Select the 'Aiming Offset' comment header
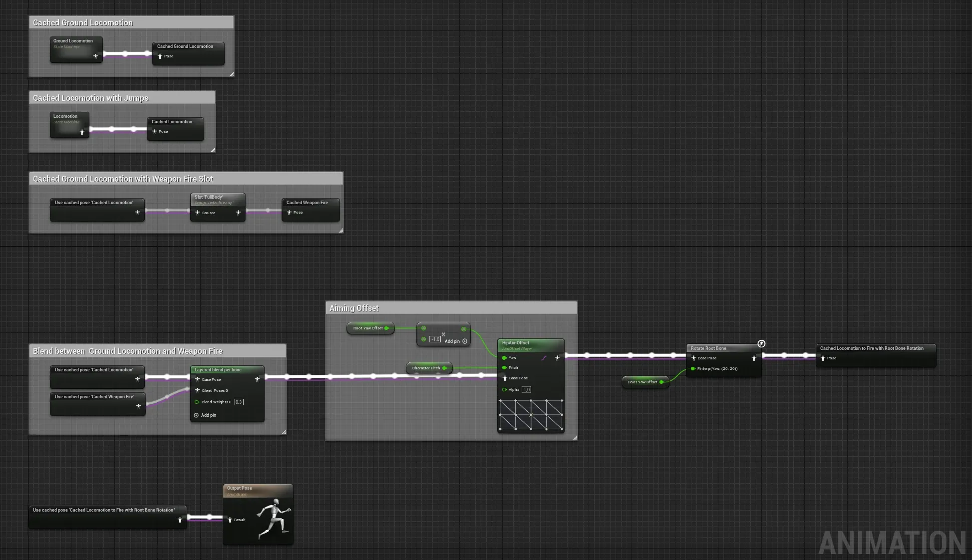972x560 pixels. click(451, 308)
